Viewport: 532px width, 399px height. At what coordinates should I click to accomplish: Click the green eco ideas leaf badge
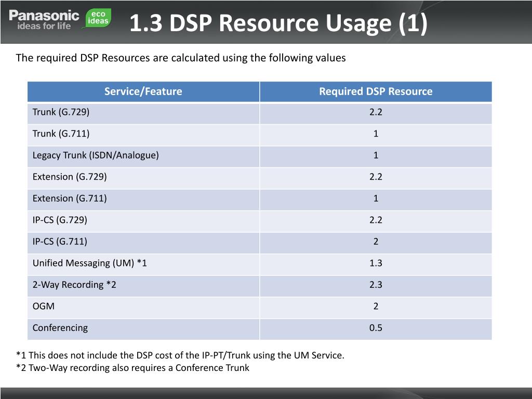pos(97,18)
